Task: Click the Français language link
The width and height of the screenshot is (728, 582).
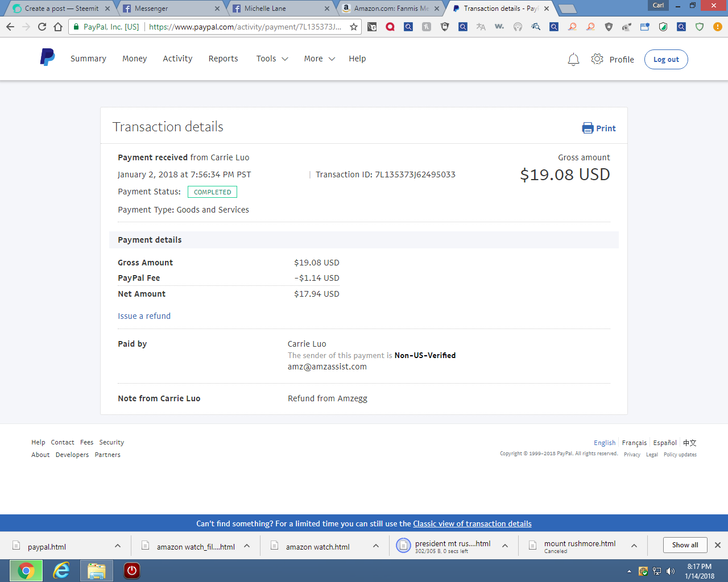Action: 634,443
